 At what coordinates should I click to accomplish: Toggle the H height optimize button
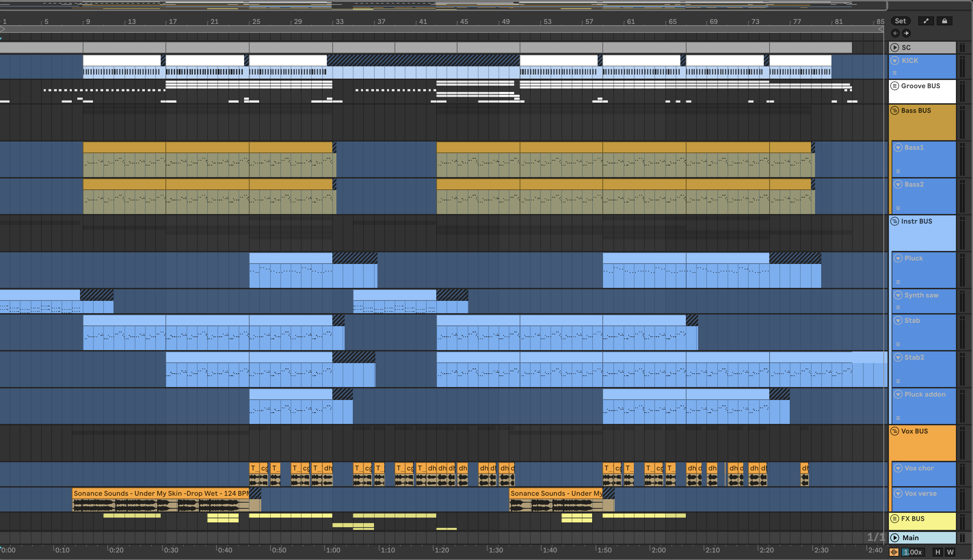pyautogui.click(x=938, y=552)
